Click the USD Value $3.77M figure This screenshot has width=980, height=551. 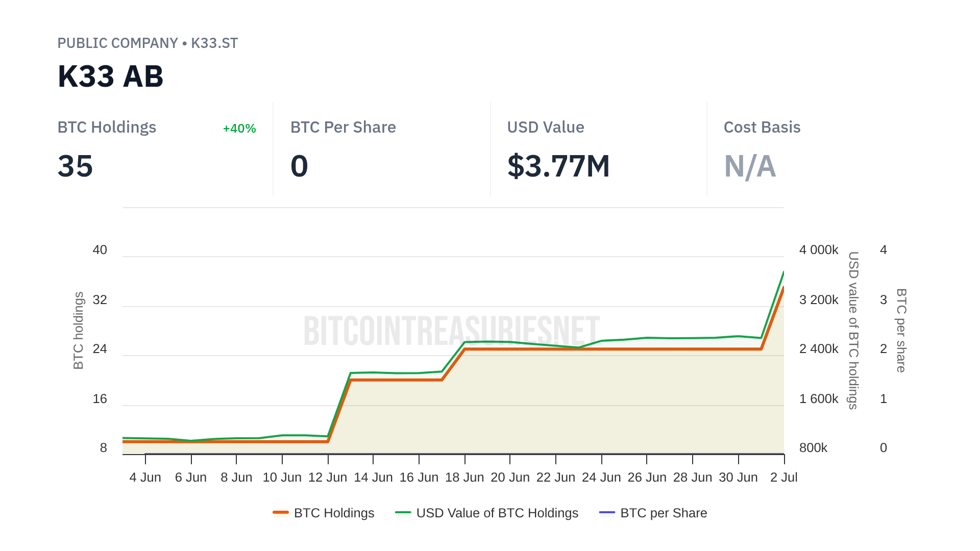click(558, 166)
